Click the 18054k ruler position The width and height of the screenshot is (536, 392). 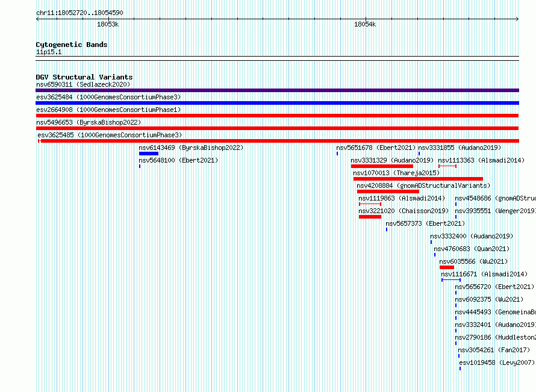point(365,24)
